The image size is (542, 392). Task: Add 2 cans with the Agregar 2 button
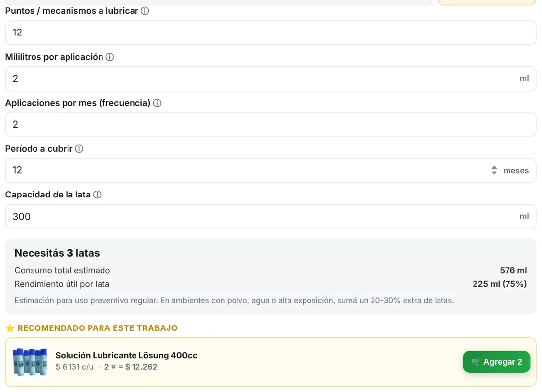496,362
